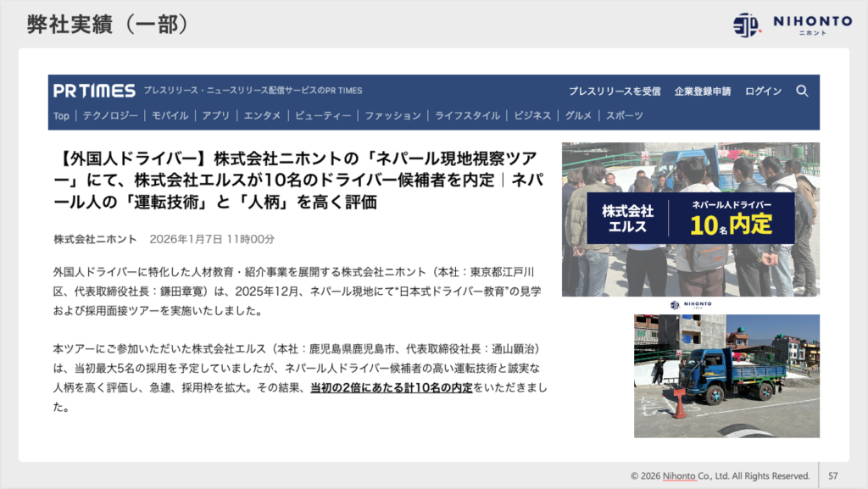Open the スポーツ category
Viewport: 868px width, 489px height.
624,116
